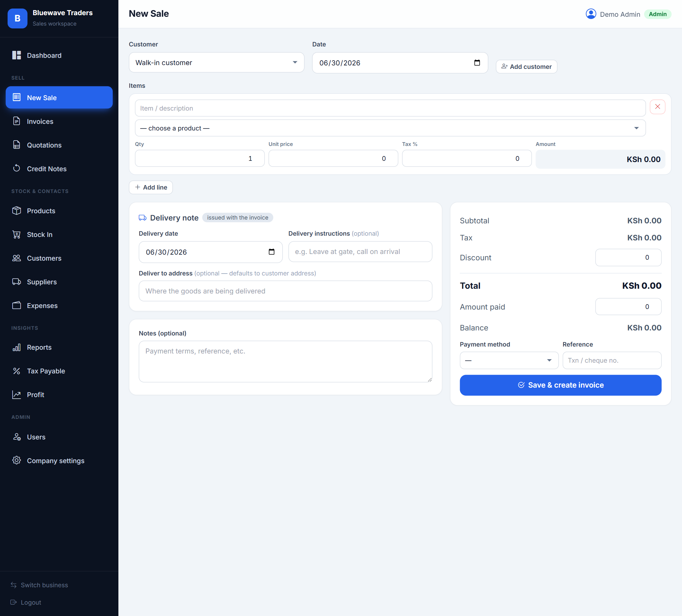Open the Expenses page

pos(59,305)
